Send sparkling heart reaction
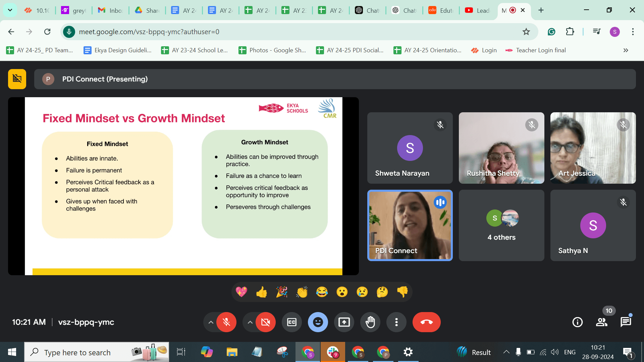Viewport: 644px width, 362px height. point(241,292)
